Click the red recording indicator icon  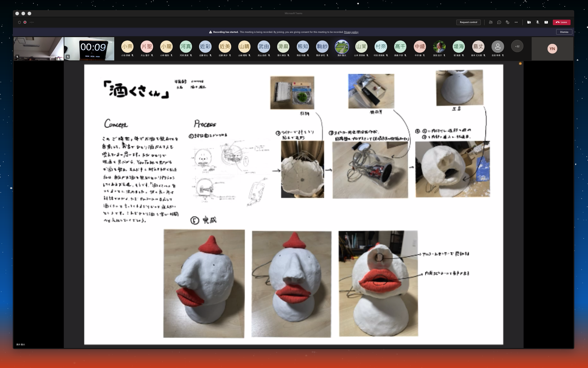25,22
